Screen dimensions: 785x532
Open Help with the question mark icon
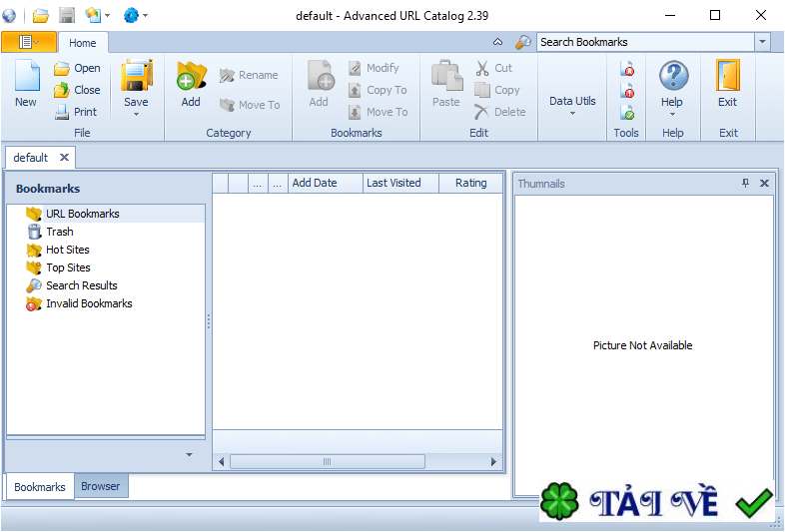click(673, 76)
